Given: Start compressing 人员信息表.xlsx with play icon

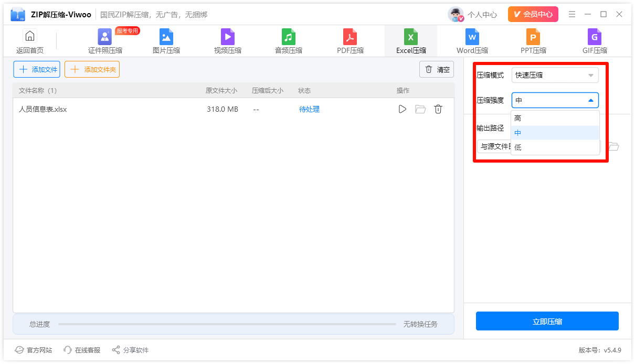Looking at the screenshot, I should (x=403, y=109).
